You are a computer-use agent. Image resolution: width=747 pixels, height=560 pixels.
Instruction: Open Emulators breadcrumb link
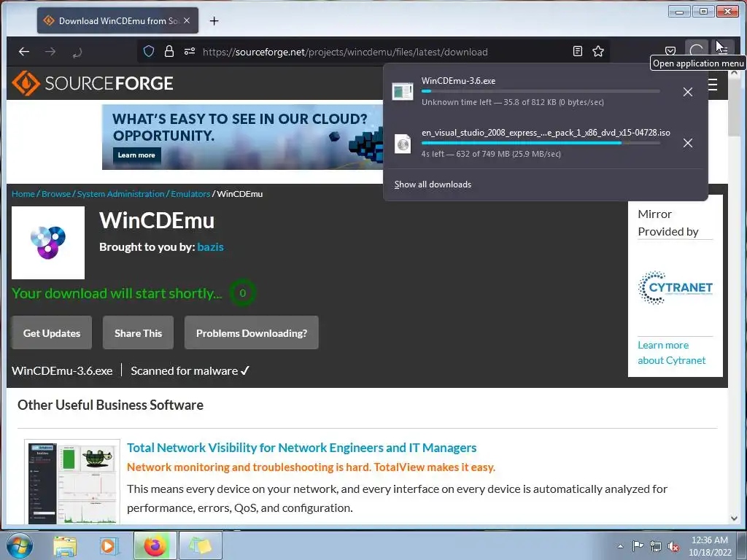190,194
